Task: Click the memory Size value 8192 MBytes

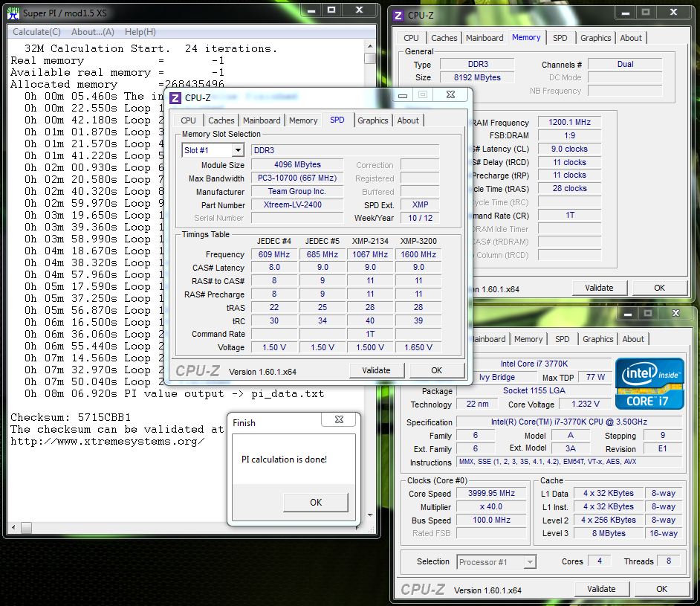Action: [x=477, y=77]
